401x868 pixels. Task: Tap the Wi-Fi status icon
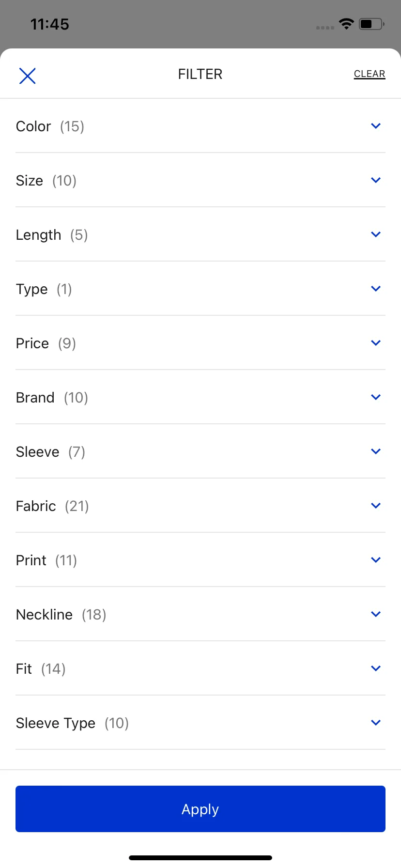click(346, 24)
